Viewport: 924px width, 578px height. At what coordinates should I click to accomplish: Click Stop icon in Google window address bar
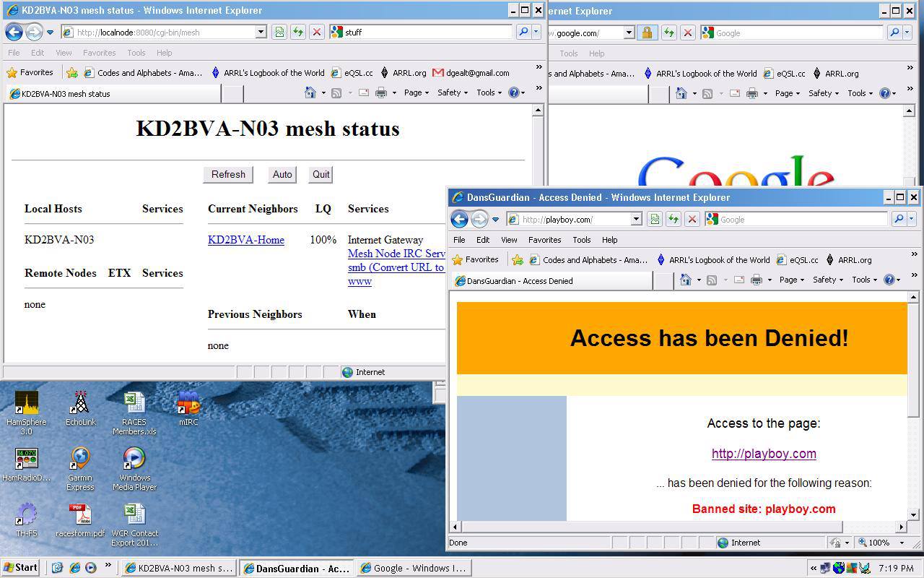pyautogui.click(x=688, y=33)
